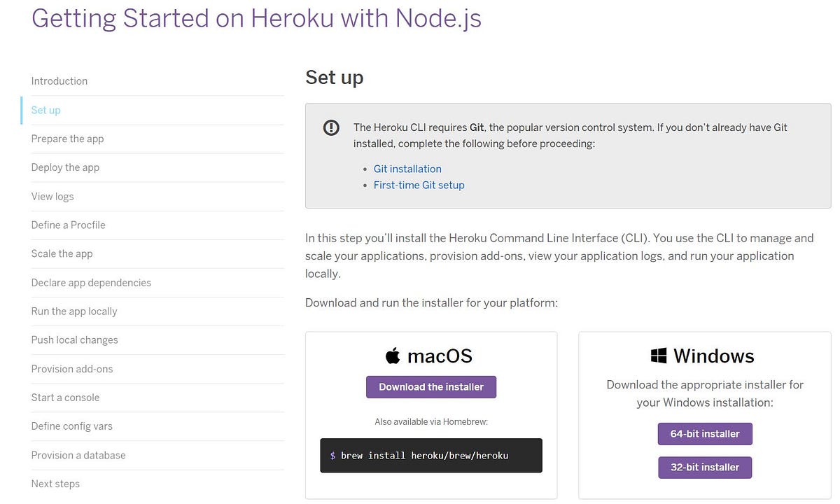The width and height of the screenshot is (840, 504).
Task: Click Download the installer for macOS
Action: click(x=430, y=386)
